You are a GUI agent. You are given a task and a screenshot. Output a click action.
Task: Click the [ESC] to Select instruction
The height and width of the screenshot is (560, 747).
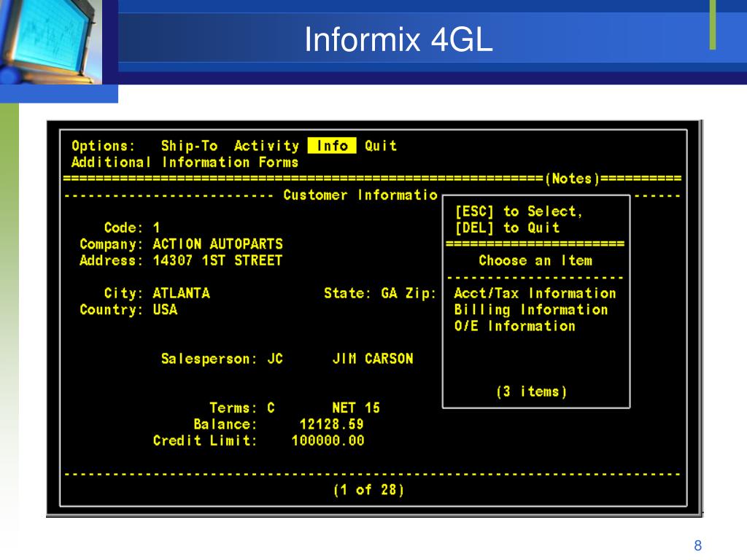pos(519,211)
